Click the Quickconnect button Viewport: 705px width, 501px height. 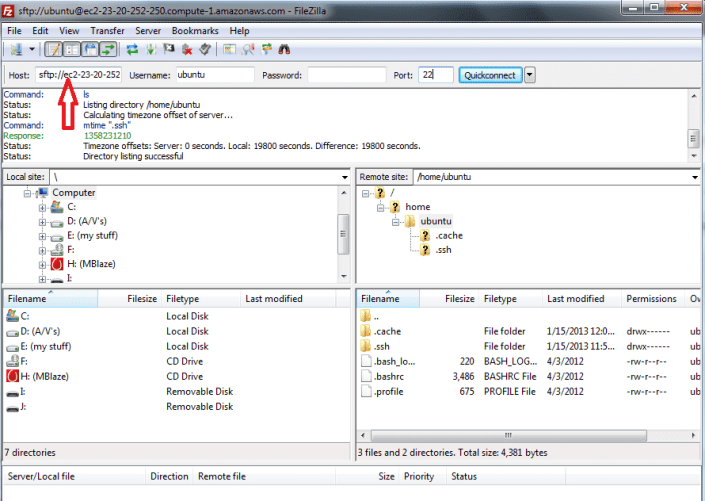point(490,75)
